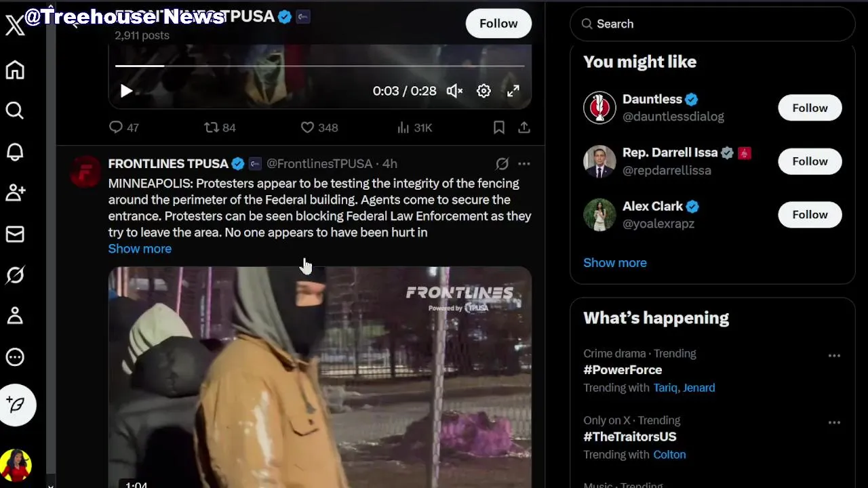This screenshot has height=488, width=868.
Task: Click the compose post feather button
Action: click(x=17, y=405)
